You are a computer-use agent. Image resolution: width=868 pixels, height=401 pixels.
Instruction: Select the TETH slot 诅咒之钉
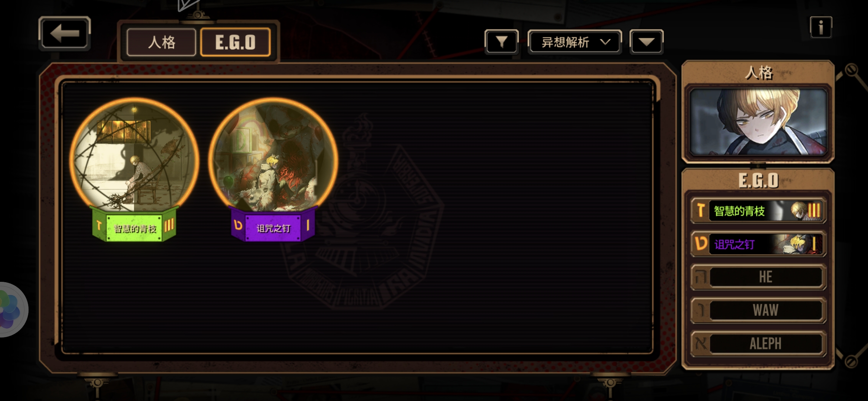pos(758,244)
